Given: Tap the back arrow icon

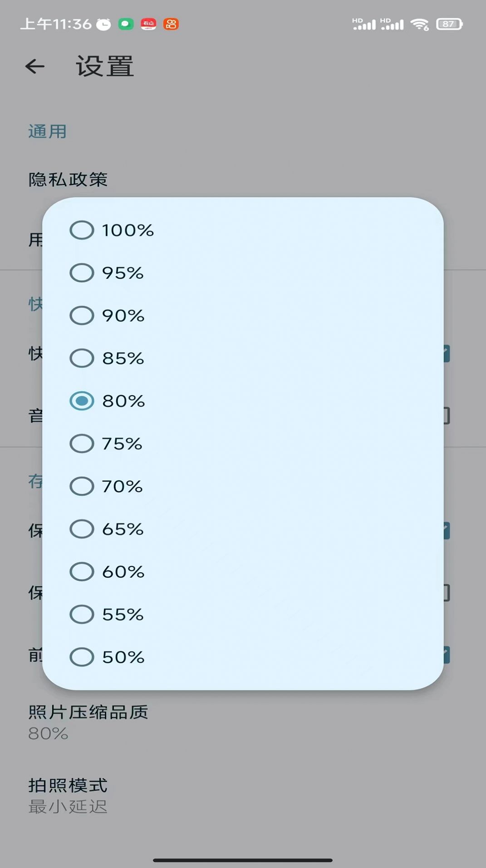Looking at the screenshot, I should point(35,67).
